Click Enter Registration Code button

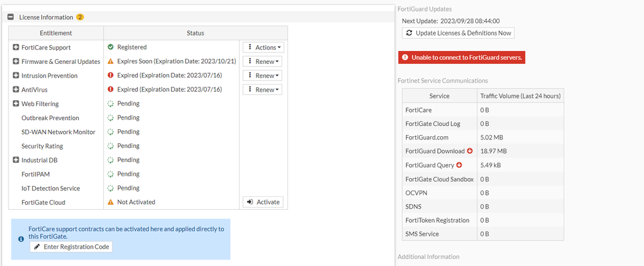pyautogui.click(x=72, y=247)
